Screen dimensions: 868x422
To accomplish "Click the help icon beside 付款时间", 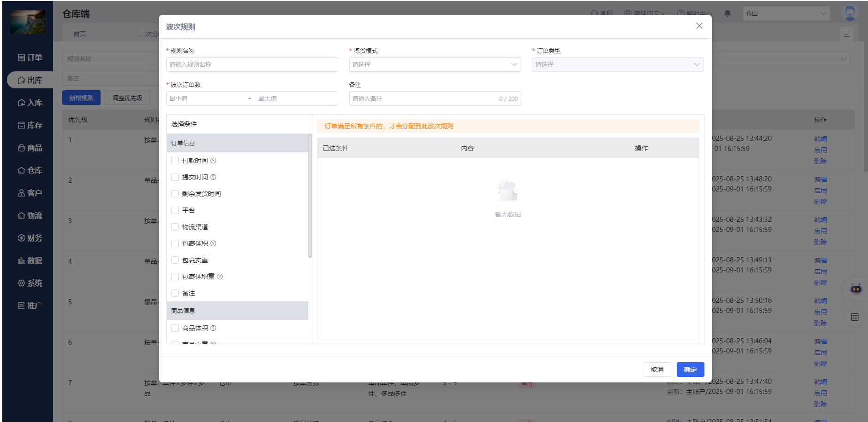I will (x=213, y=161).
